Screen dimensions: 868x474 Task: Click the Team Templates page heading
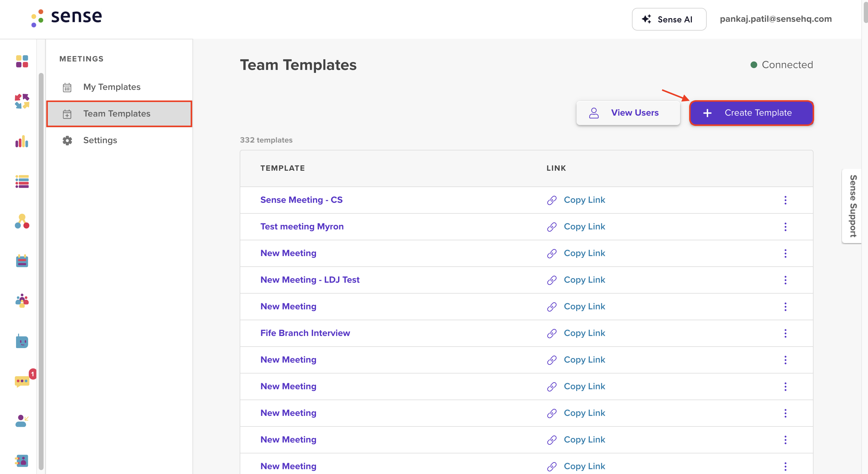tap(298, 65)
